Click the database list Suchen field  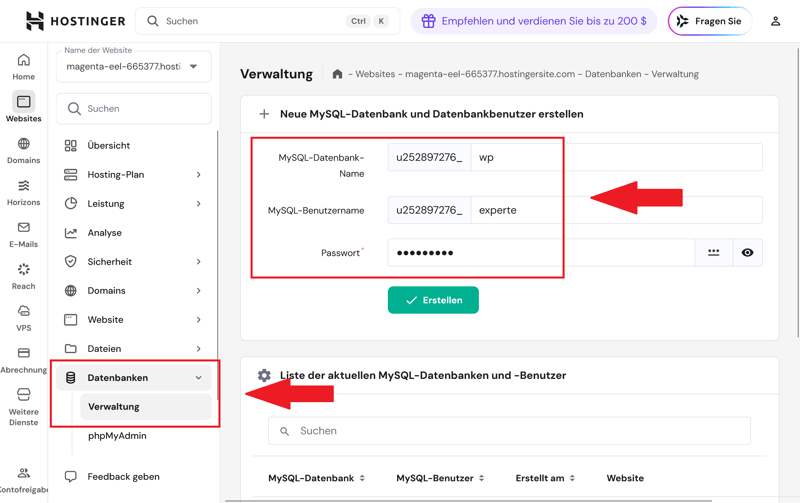[x=509, y=431]
